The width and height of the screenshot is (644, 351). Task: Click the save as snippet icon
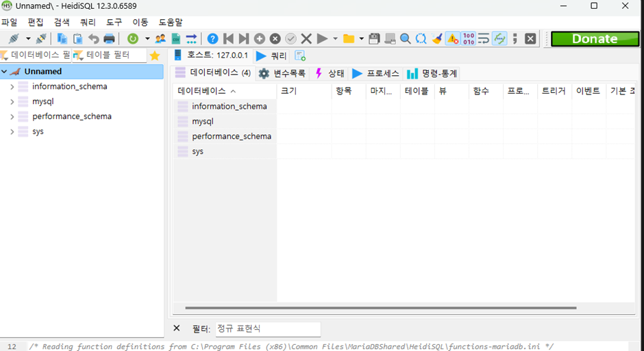[390, 38]
